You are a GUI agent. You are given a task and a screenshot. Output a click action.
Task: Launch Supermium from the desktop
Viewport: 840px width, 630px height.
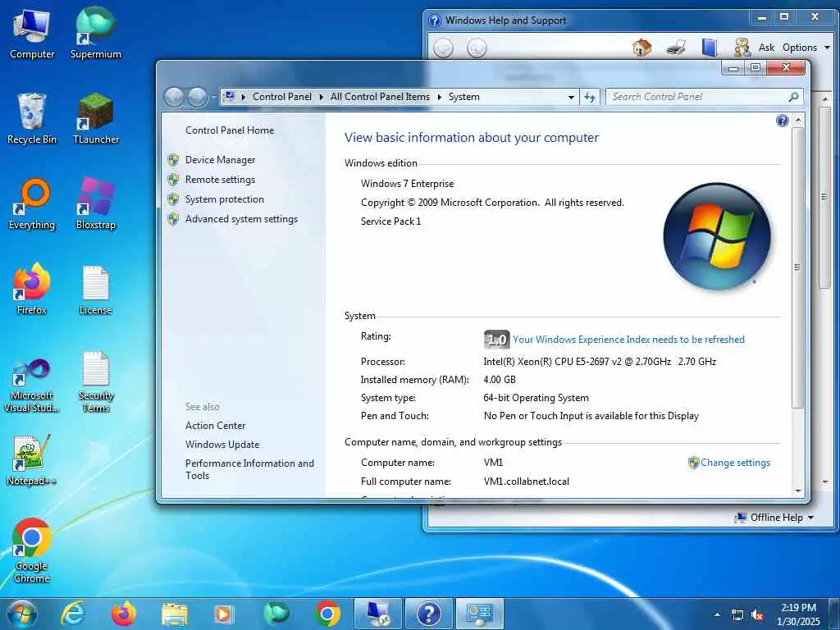pyautogui.click(x=96, y=33)
